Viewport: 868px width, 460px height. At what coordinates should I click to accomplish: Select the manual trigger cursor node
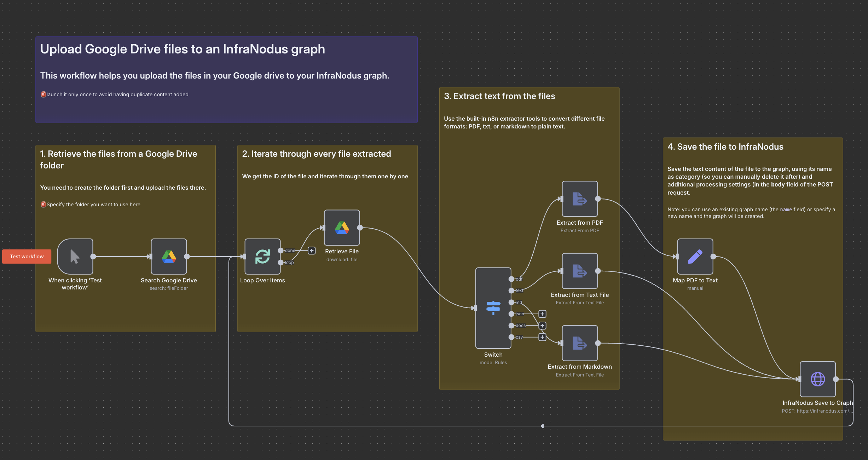[75, 257]
